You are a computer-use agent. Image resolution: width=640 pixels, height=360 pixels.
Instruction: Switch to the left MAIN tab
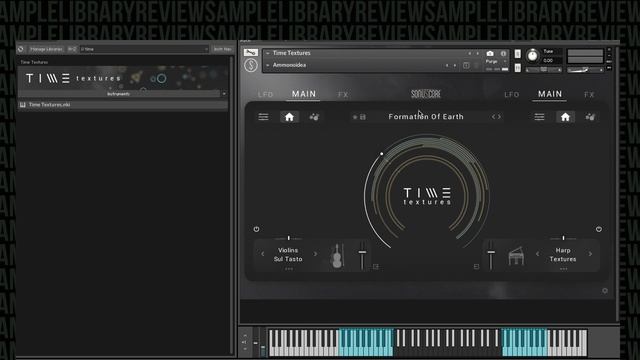point(304,94)
